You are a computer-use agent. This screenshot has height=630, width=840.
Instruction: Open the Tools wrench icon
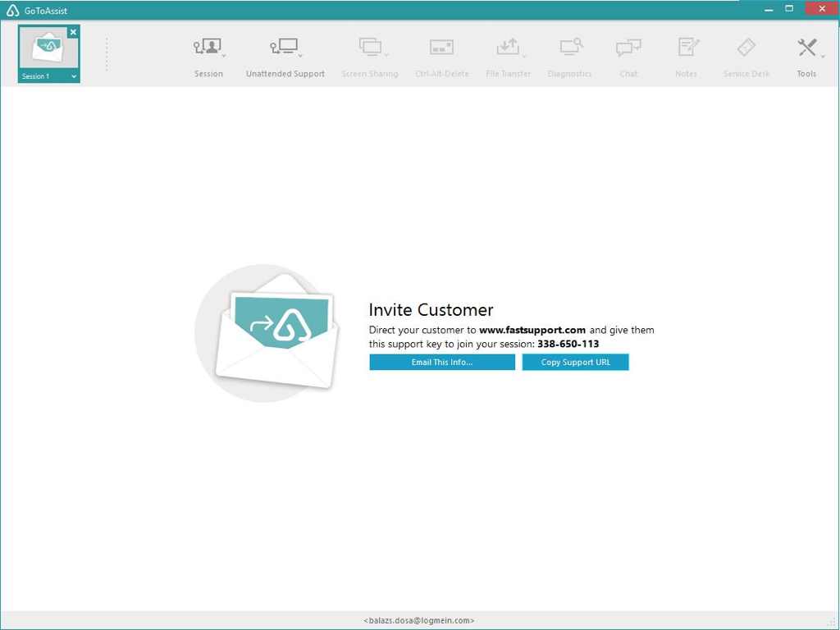tap(806, 47)
